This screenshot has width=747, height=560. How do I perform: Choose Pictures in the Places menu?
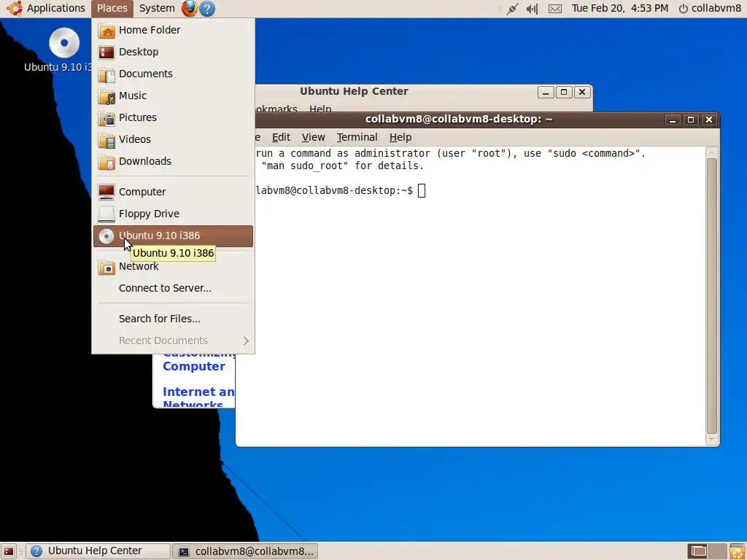(173, 117)
